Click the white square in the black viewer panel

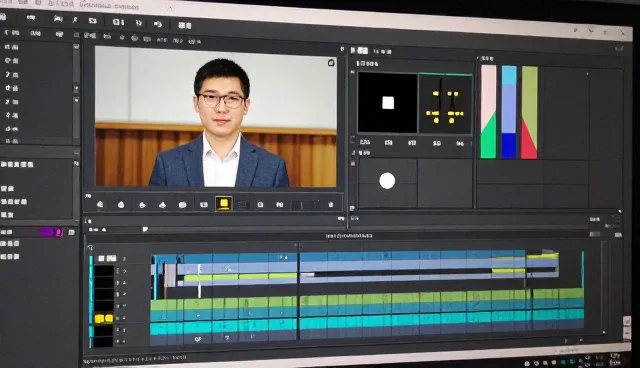[388, 103]
